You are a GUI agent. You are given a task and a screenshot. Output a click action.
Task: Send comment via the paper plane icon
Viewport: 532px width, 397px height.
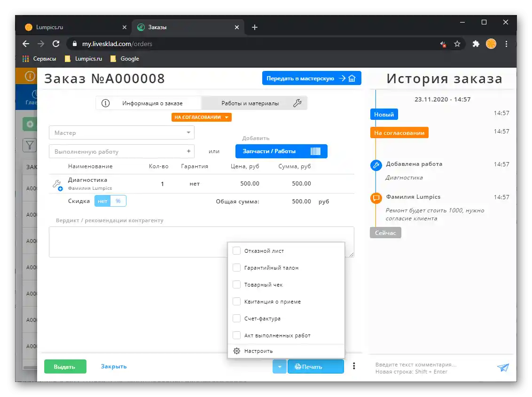click(x=503, y=368)
